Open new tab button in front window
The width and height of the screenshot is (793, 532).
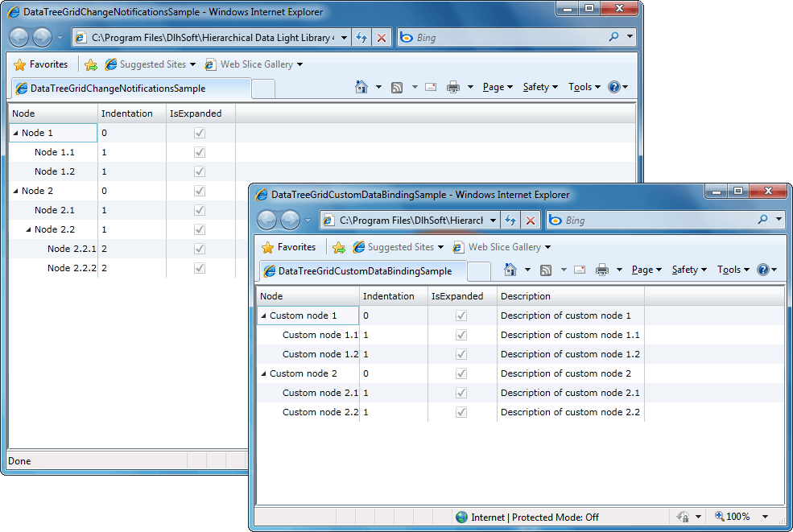click(x=478, y=271)
